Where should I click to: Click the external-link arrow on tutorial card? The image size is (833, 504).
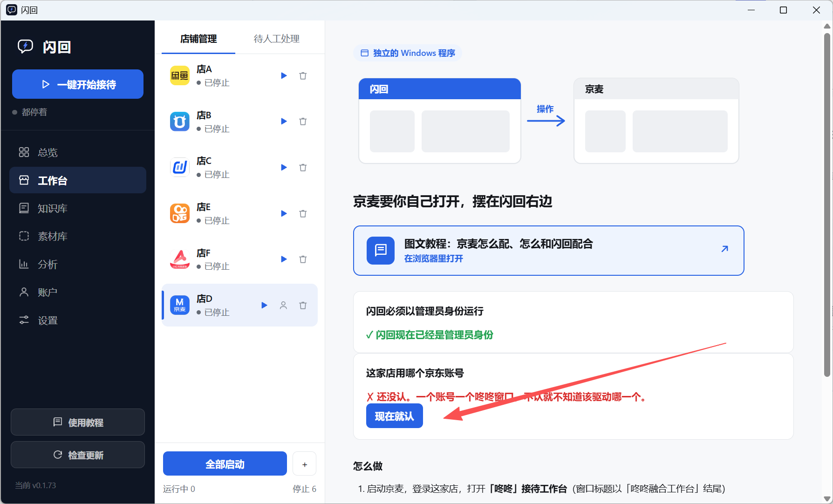(724, 249)
